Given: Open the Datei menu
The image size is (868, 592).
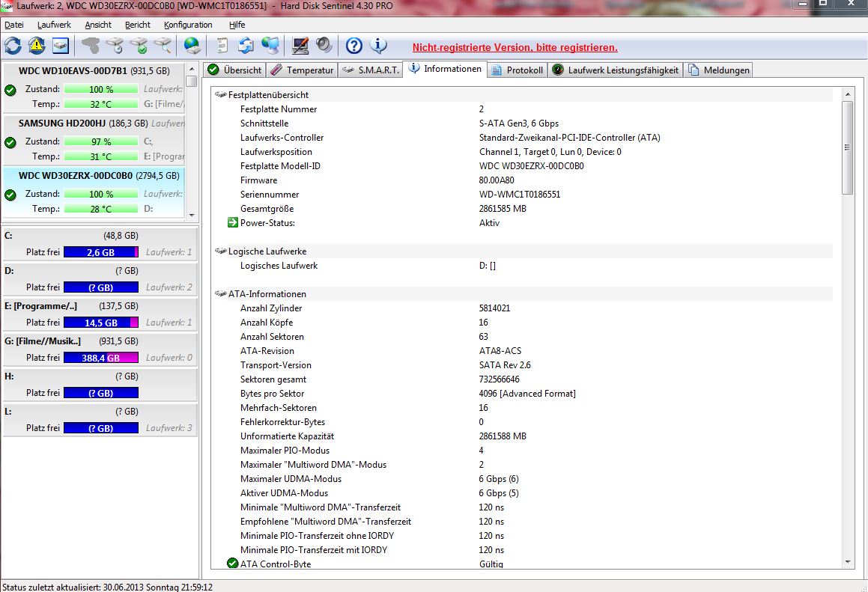Looking at the screenshot, I should coord(13,25).
